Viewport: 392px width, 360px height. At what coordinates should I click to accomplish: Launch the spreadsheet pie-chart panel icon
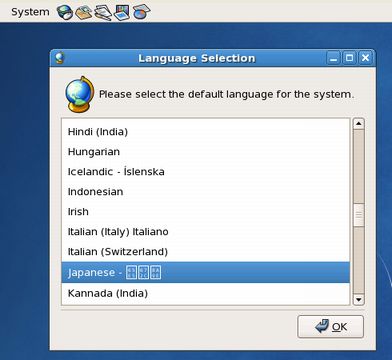click(141, 12)
